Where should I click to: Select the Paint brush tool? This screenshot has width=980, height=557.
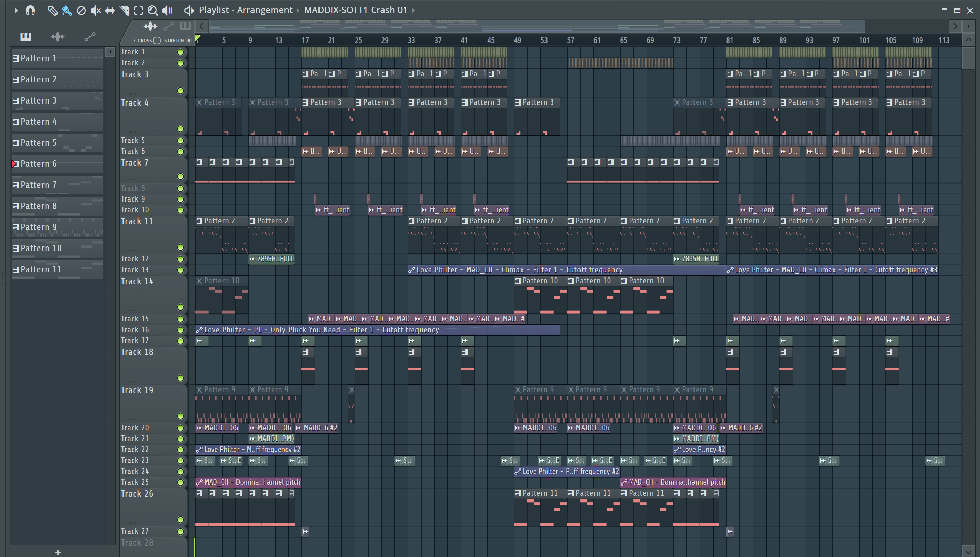(x=67, y=10)
